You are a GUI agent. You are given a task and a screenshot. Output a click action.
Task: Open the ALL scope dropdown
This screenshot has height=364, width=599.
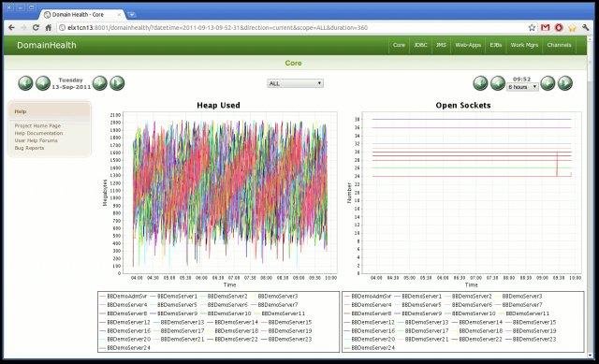click(x=295, y=83)
